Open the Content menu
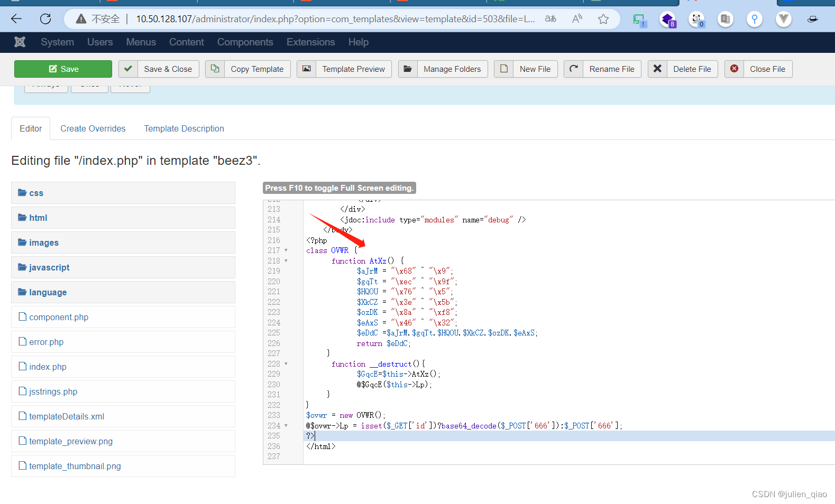835x504 pixels. tap(187, 42)
